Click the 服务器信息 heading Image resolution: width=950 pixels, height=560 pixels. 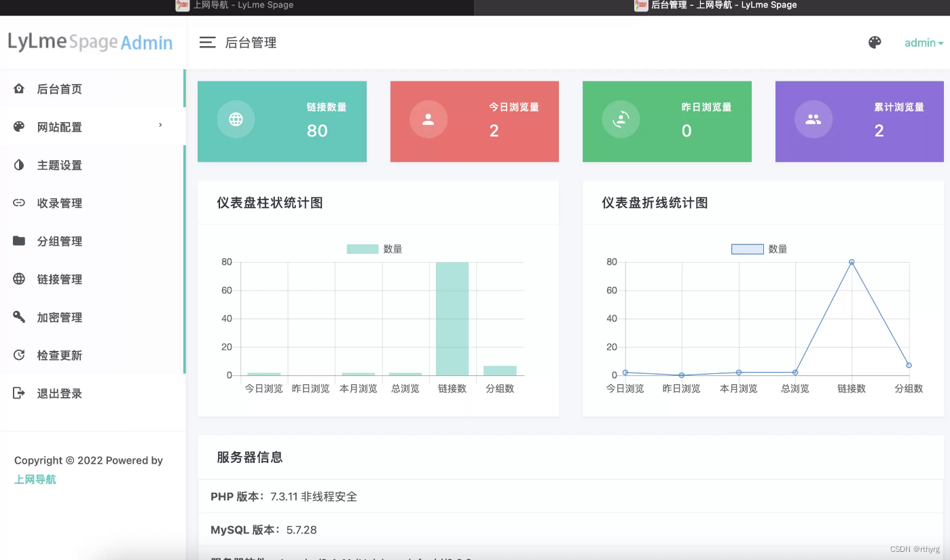250,458
